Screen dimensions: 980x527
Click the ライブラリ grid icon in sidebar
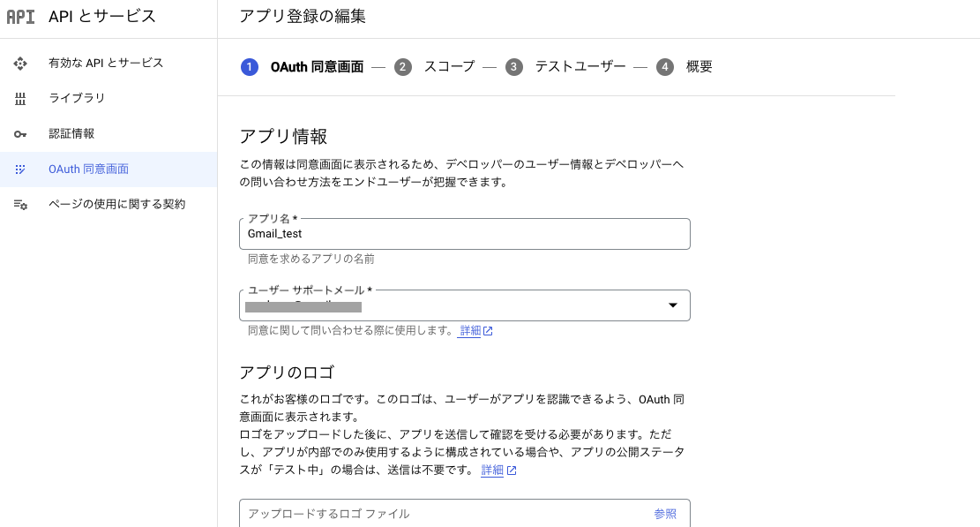20,100
